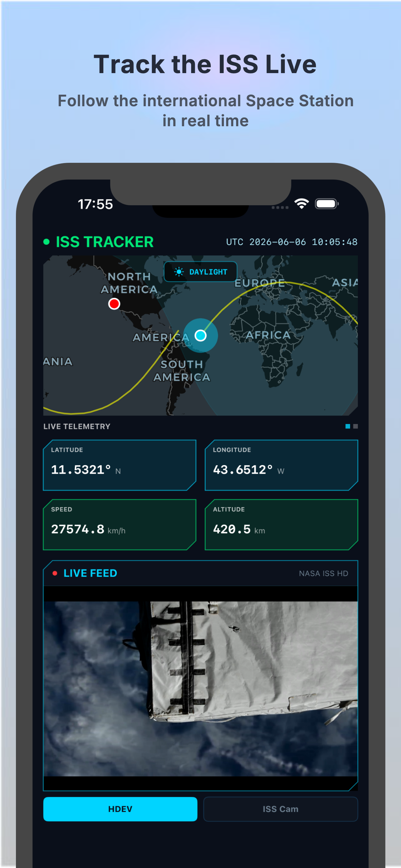
Task: Tap the battery status icon
Action: [327, 203]
